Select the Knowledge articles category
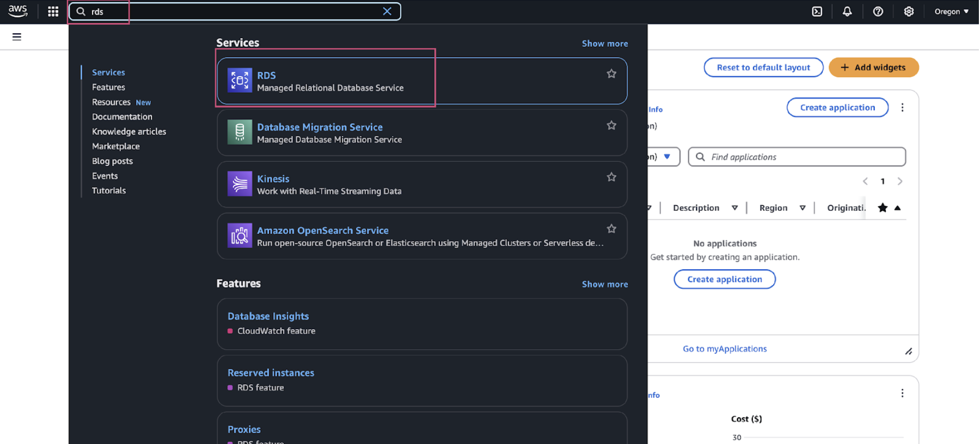 point(129,132)
